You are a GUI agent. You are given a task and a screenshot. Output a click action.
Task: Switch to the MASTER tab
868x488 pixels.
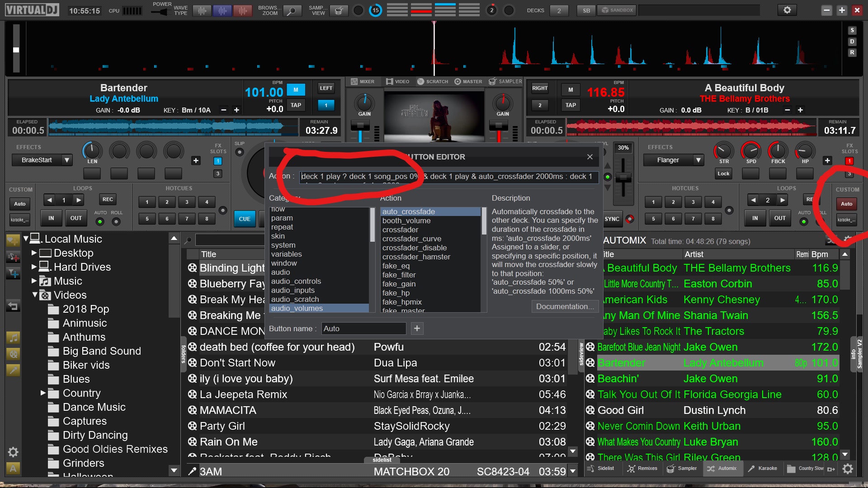pyautogui.click(x=468, y=81)
